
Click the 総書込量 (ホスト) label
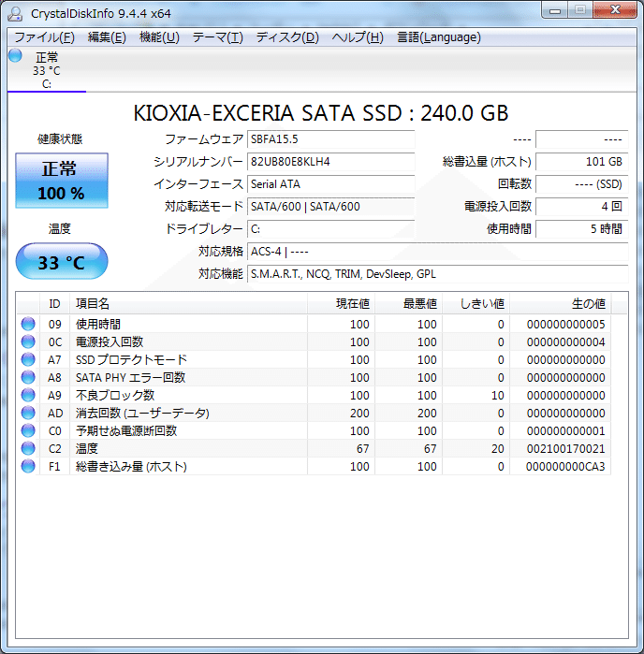point(487,162)
